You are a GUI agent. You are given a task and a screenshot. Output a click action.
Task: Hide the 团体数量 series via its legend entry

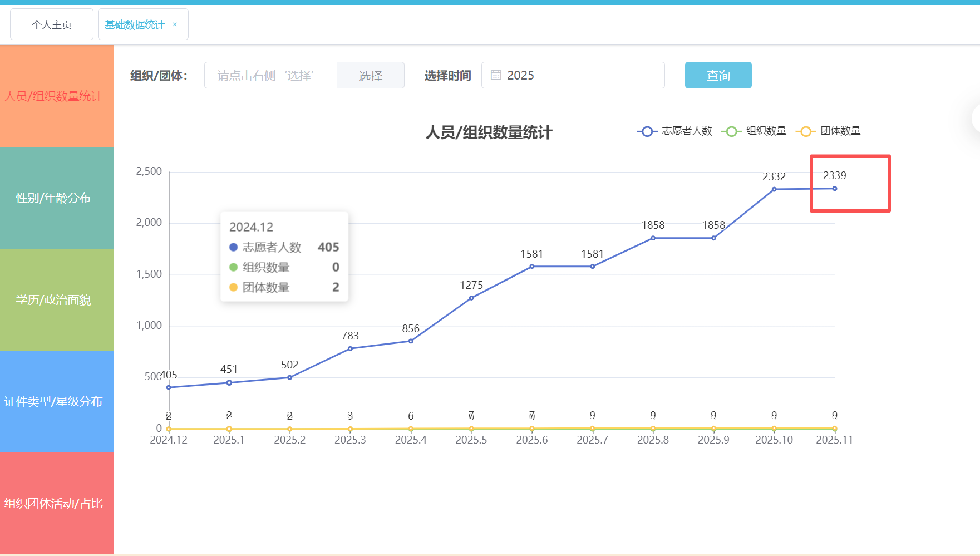tap(842, 131)
